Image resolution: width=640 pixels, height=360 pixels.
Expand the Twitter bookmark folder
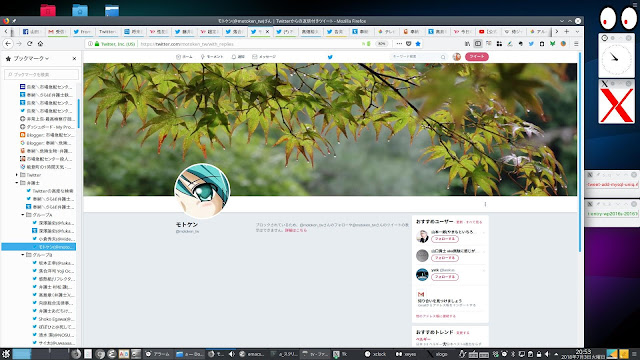pyautogui.click(x=17, y=175)
